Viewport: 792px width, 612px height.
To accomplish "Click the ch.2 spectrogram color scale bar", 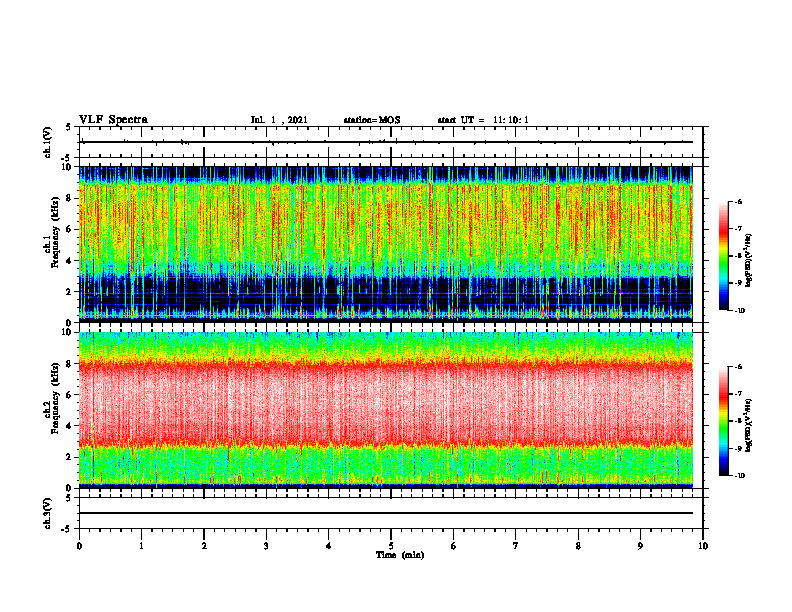I will point(723,421).
